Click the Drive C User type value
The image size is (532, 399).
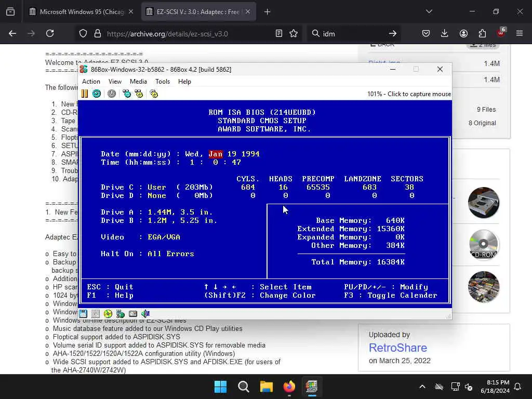pyautogui.click(x=157, y=187)
